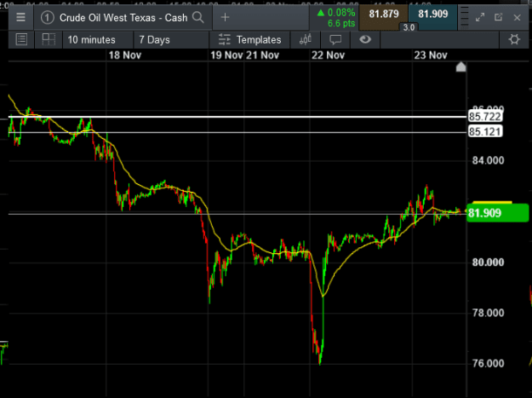Click the circled number 1 chart link icon
The image size is (532, 398).
click(x=48, y=18)
